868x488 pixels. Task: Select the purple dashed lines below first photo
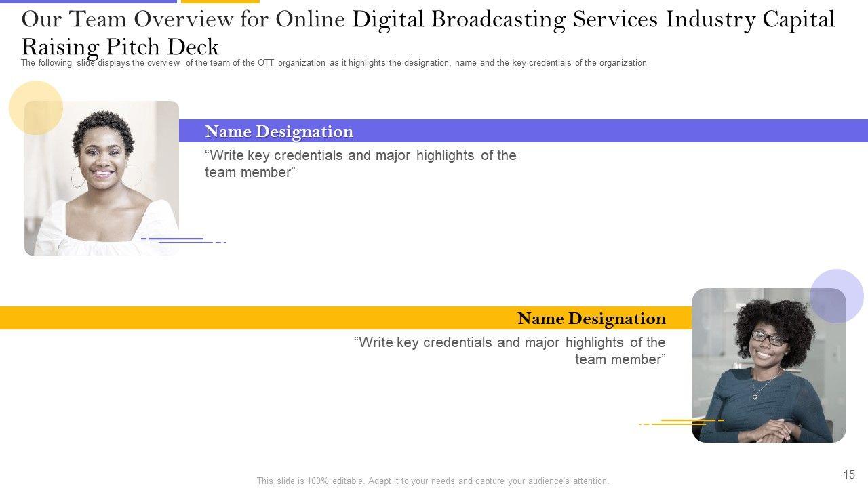(183, 240)
